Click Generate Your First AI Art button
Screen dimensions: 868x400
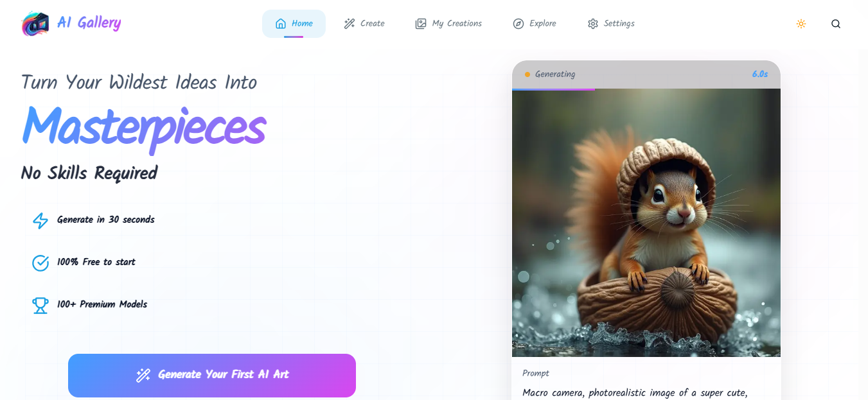click(212, 376)
